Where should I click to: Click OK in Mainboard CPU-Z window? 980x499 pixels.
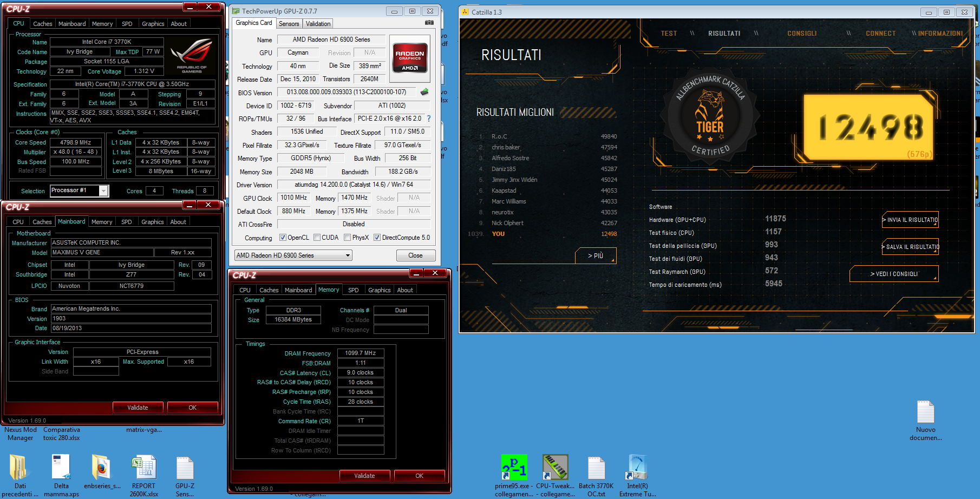[x=192, y=408]
